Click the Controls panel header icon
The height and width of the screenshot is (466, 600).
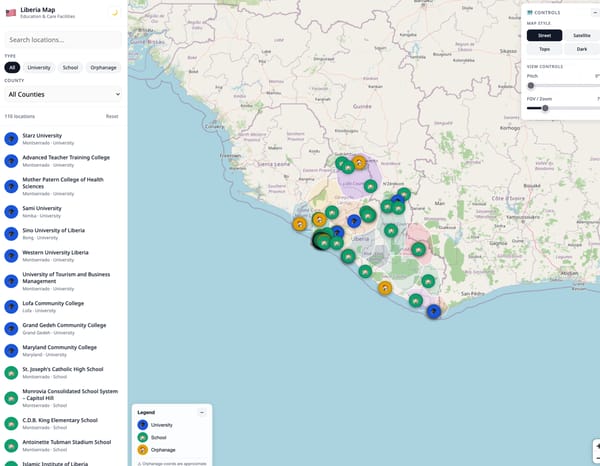pyautogui.click(x=530, y=13)
